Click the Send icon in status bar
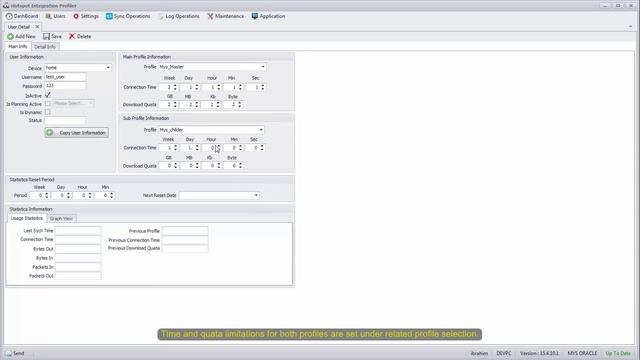 pyautogui.click(x=9, y=353)
